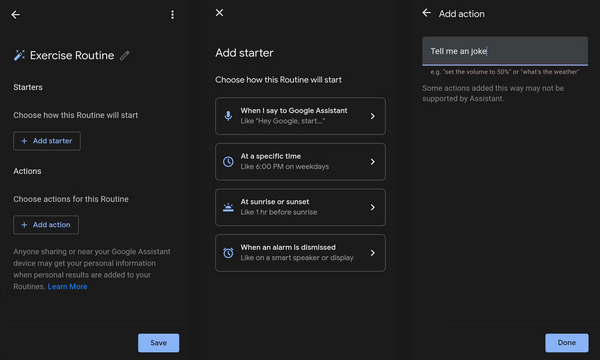Open the Learn More link
600x360 pixels.
(x=67, y=287)
